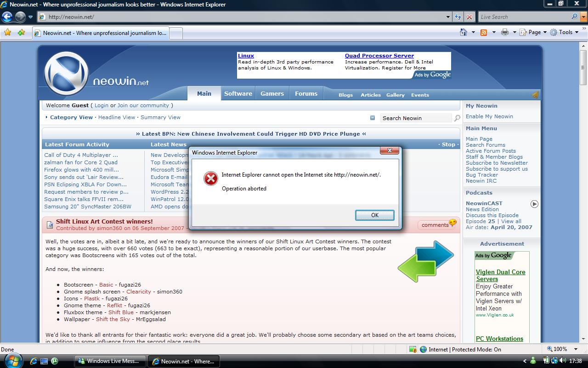Viewport: 588px width, 368px height.
Task: Click the Refresh icon beside the address bar
Action: [x=458, y=17]
